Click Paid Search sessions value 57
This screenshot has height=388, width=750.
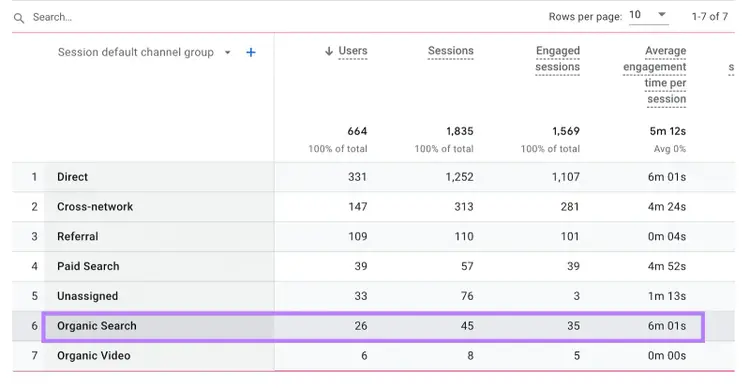pyautogui.click(x=467, y=266)
